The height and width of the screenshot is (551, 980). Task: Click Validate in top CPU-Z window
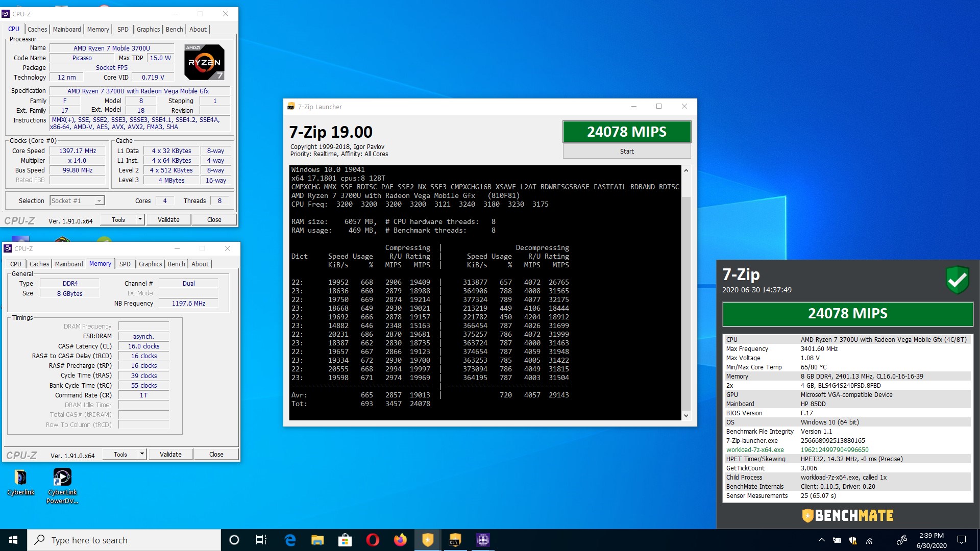[168, 219]
